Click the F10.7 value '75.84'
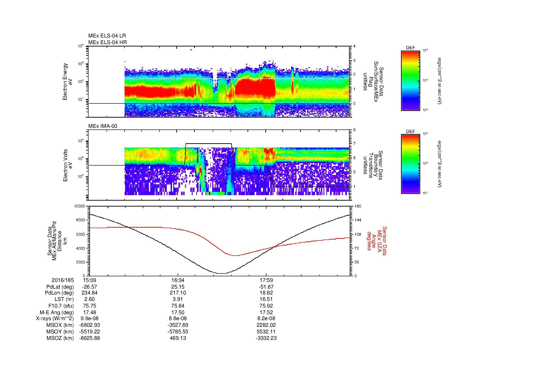555x392 pixels. [178, 306]
